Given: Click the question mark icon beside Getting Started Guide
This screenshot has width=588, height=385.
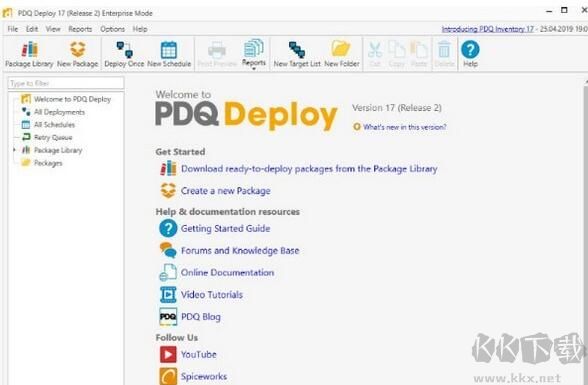Looking at the screenshot, I should click(x=168, y=228).
